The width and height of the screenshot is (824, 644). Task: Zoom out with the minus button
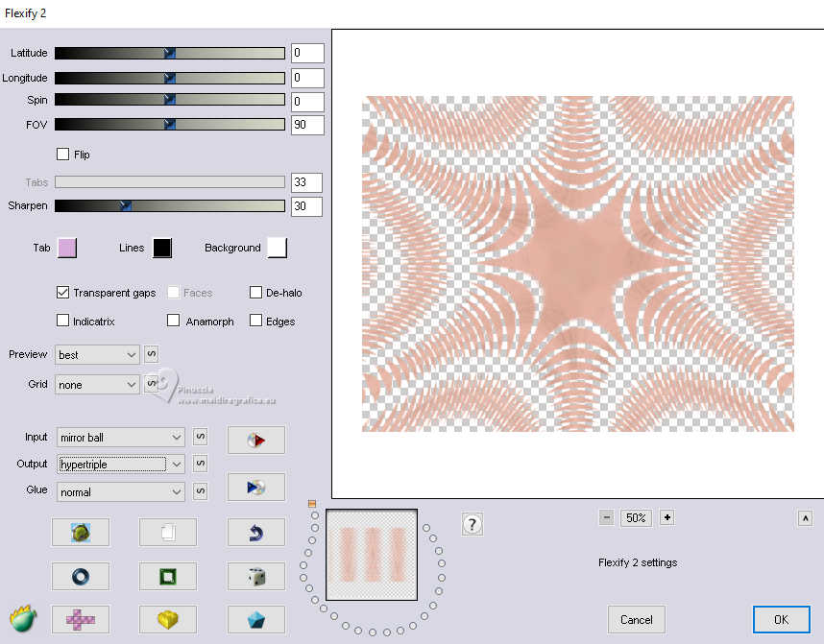pos(606,518)
